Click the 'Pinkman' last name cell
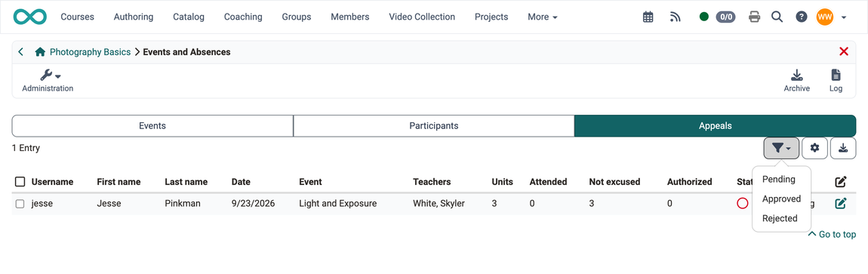868x274 pixels. point(182,204)
